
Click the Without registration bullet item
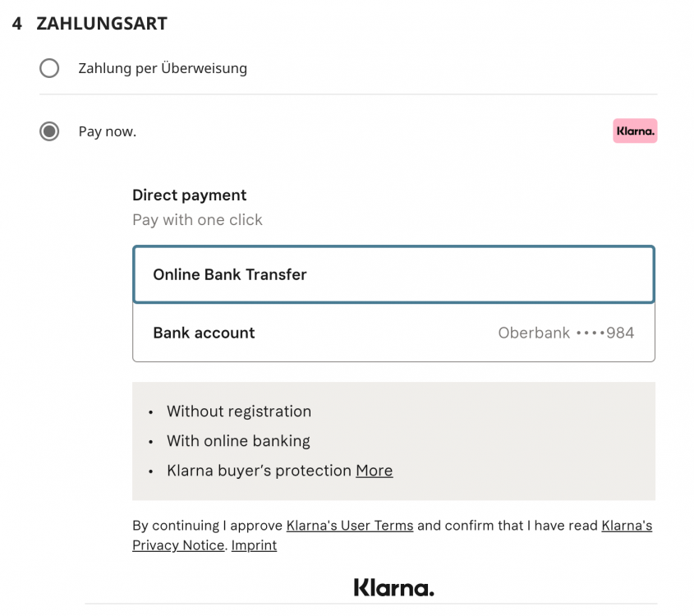pyautogui.click(x=239, y=411)
